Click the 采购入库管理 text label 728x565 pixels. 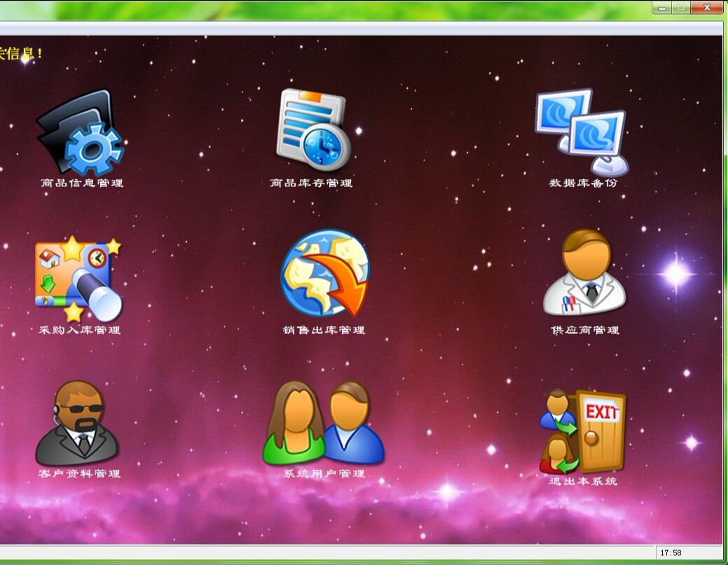click(x=79, y=330)
